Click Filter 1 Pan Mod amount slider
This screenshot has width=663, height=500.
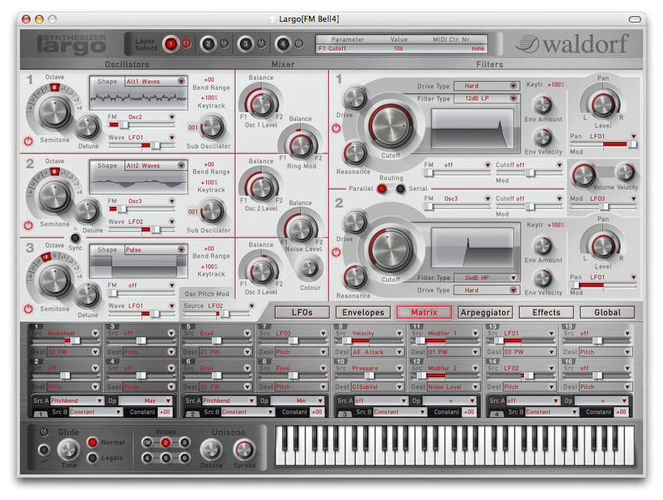[603, 144]
